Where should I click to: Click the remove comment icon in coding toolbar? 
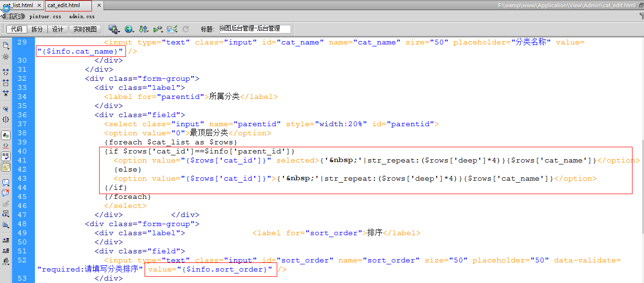click(6, 193)
